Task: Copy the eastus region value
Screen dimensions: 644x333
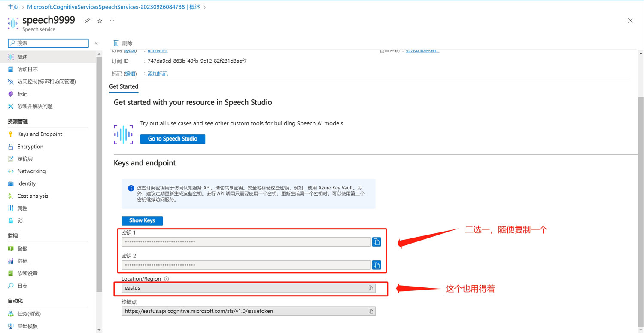Action: [x=371, y=288]
